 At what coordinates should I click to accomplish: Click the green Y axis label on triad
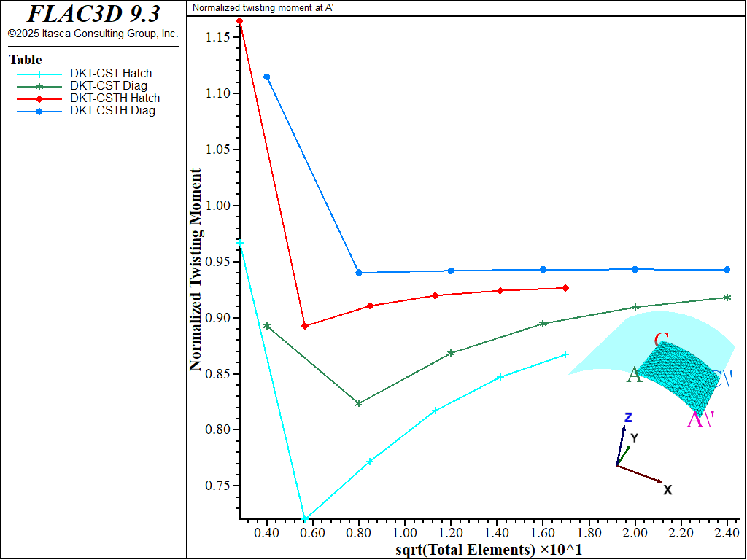coord(635,437)
